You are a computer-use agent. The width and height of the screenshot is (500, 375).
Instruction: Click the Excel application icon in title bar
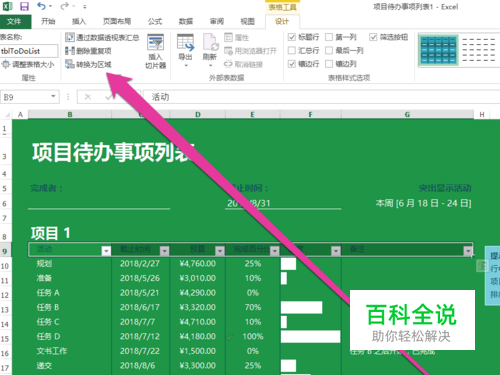(x=7, y=6)
